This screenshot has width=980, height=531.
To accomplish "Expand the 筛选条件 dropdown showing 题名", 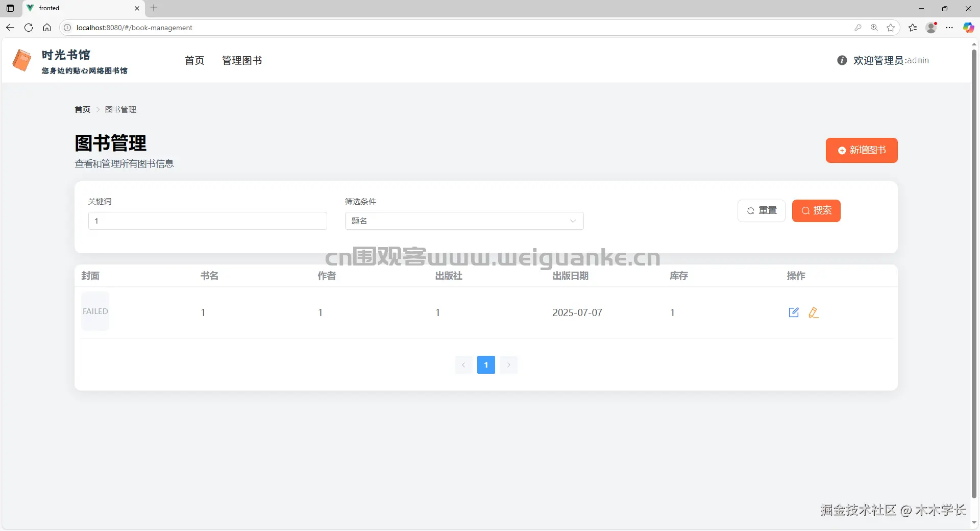I will pos(464,221).
